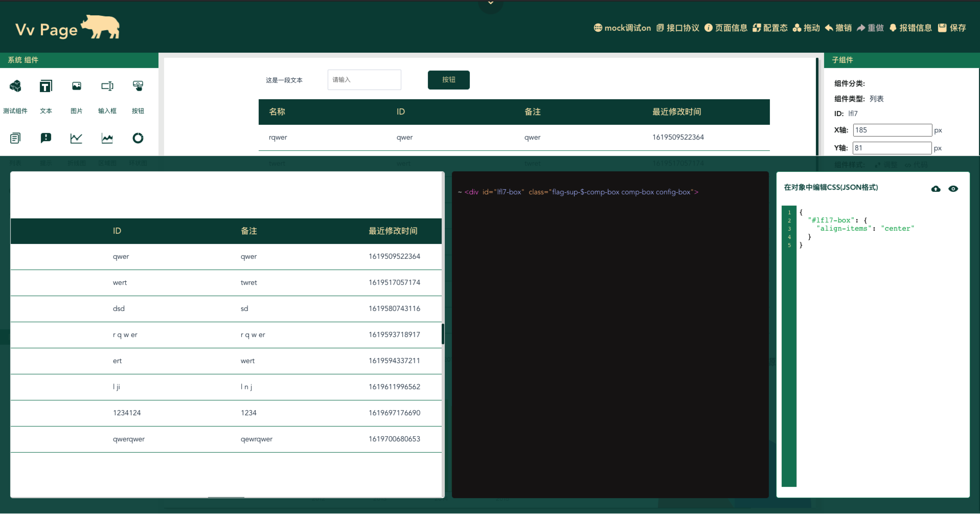This screenshot has width=980, height=514.
Task: Select the 测试组件 cube icon
Action: click(x=15, y=86)
